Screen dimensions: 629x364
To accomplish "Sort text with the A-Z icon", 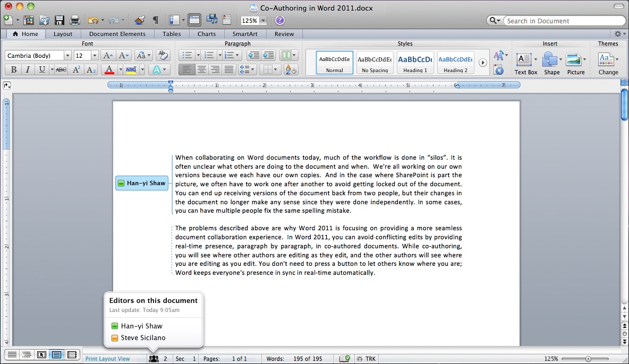I will (x=291, y=70).
